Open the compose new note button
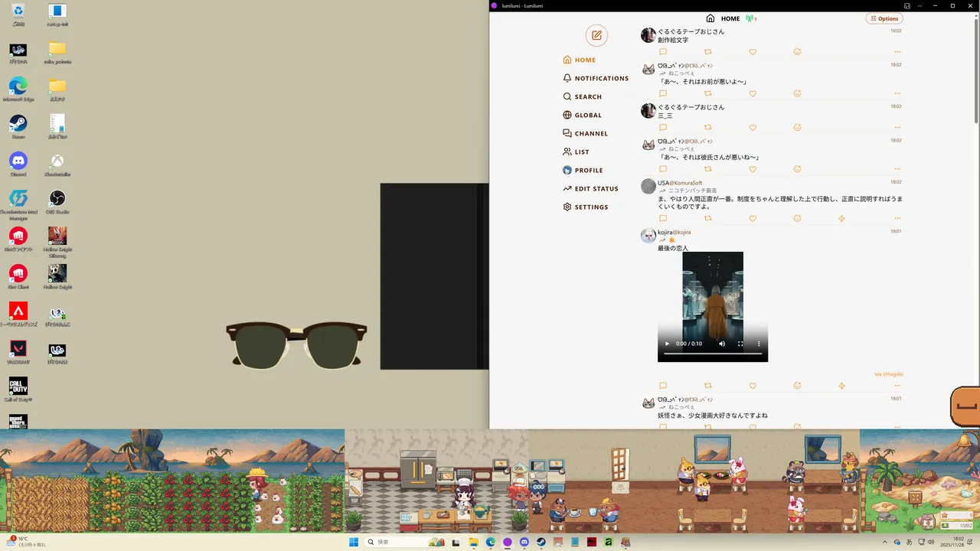 click(596, 35)
